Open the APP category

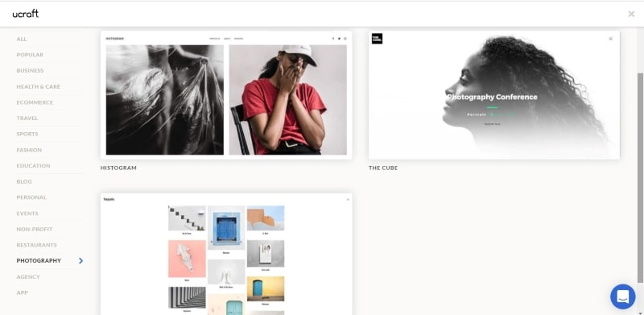click(23, 292)
